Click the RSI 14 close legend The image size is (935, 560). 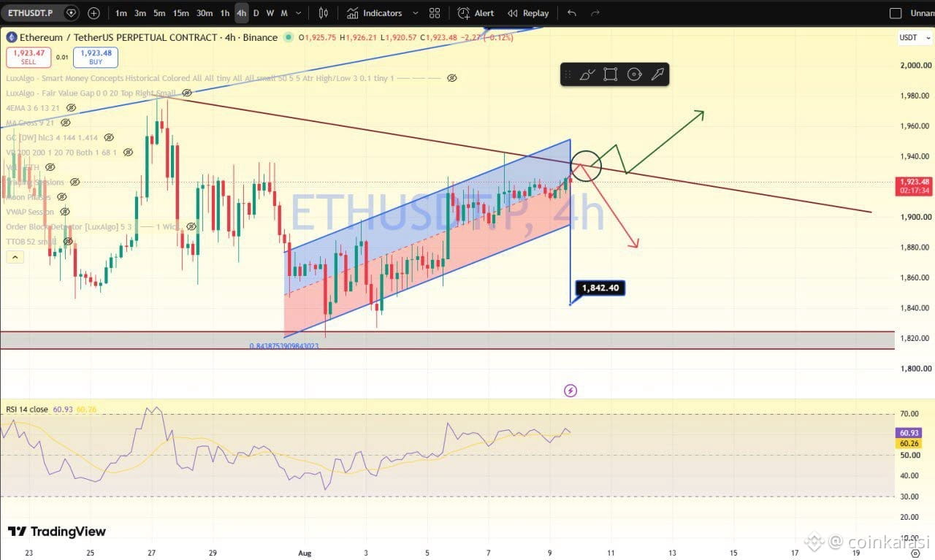[27, 410]
